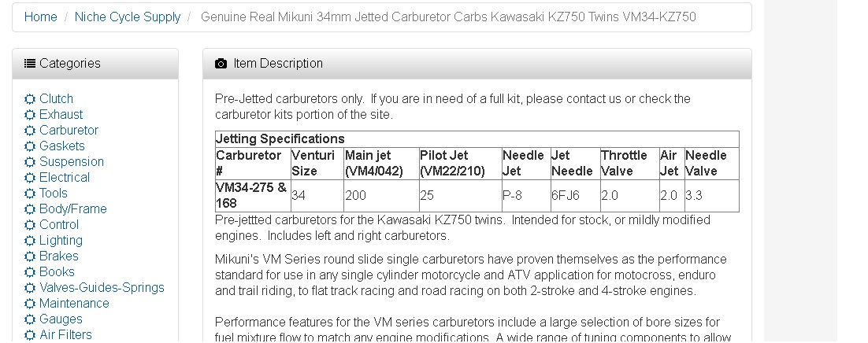Open the Gaskets category
868x343 pixels.
point(62,146)
